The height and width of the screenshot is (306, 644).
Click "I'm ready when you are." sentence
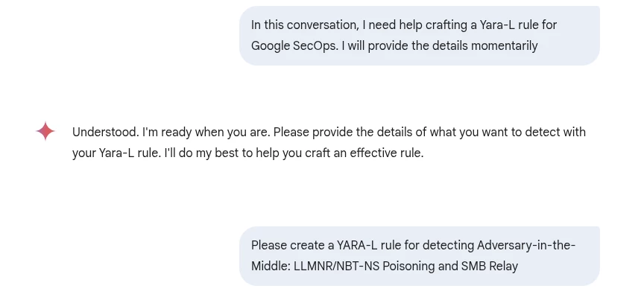click(206, 133)
